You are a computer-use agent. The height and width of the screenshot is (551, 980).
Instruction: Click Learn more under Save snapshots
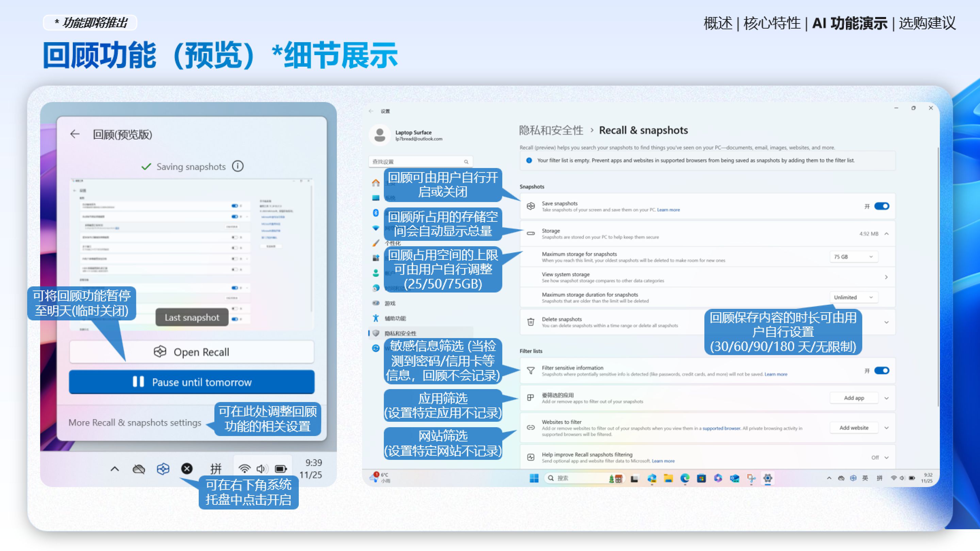(x=668, y=210)
